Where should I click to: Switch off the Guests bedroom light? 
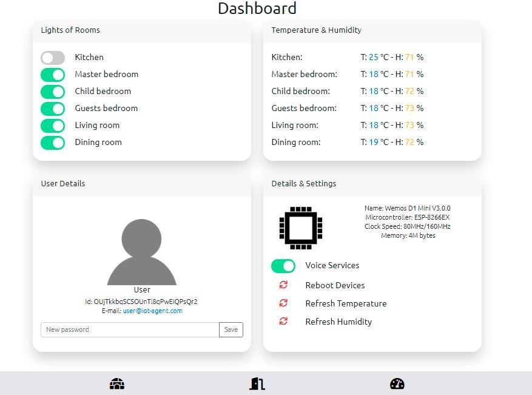point(53,109)
